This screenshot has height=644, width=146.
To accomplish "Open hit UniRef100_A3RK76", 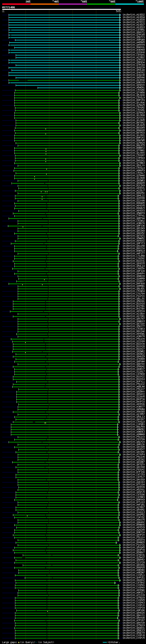I will tap(134, 223).
